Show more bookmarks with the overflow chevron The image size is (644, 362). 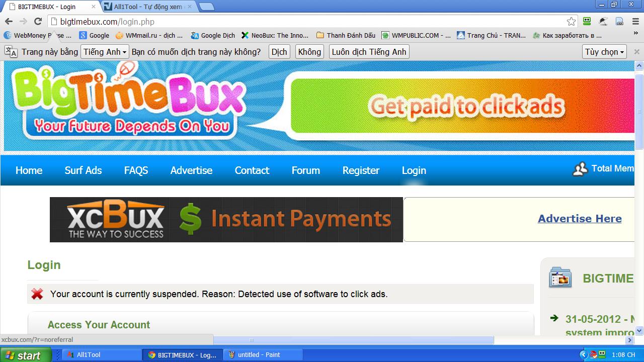635,34
